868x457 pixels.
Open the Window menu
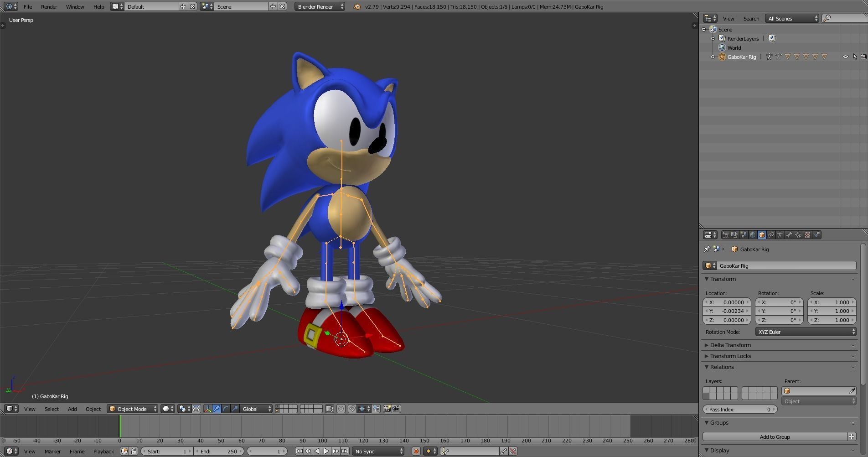click(x=75, y=6)
